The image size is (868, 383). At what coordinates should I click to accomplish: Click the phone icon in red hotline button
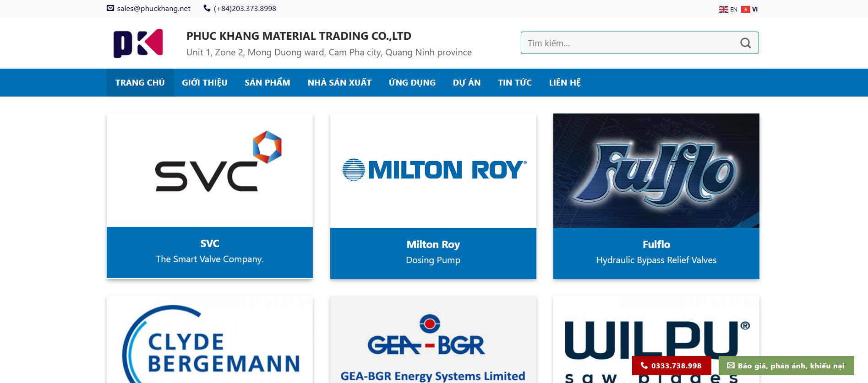tap(644, 366)
